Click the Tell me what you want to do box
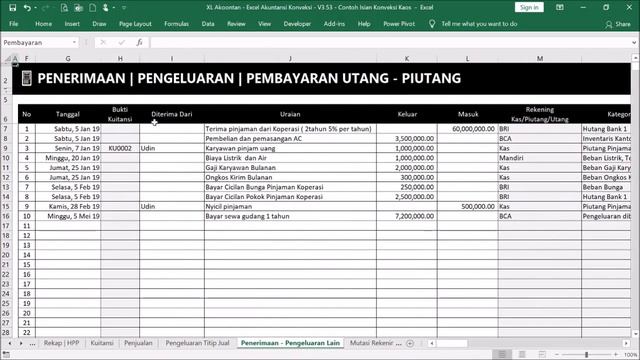Screen dimensions: 640x360 pos(479,24)
